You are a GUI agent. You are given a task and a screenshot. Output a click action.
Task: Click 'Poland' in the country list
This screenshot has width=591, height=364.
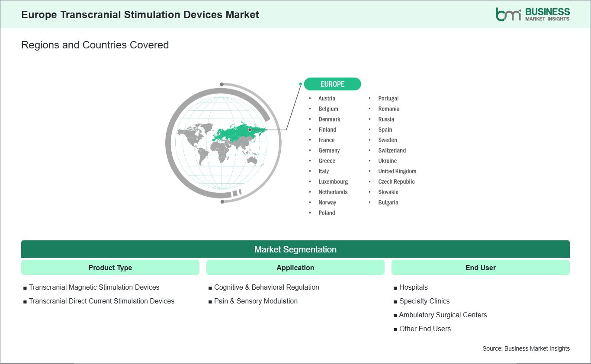click(327, 213)
